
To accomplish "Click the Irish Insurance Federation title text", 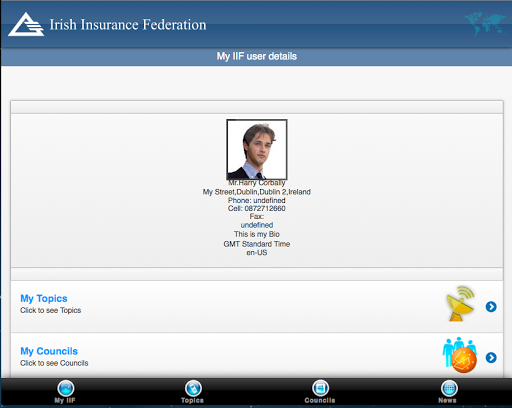I will pos(128,25).
